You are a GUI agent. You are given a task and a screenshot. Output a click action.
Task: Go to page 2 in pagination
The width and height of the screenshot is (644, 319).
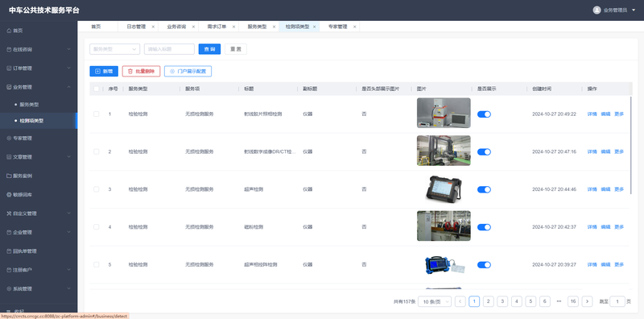pos(489,301)
